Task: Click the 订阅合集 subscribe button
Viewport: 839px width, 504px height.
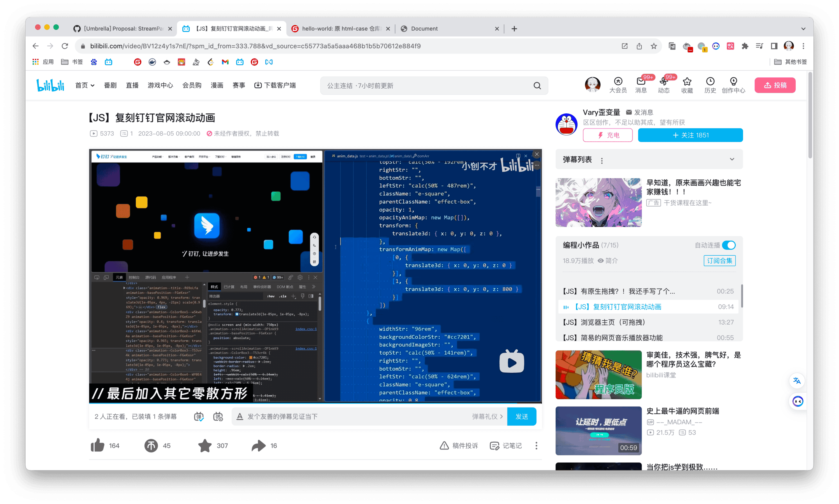Action: coord(719,260)
